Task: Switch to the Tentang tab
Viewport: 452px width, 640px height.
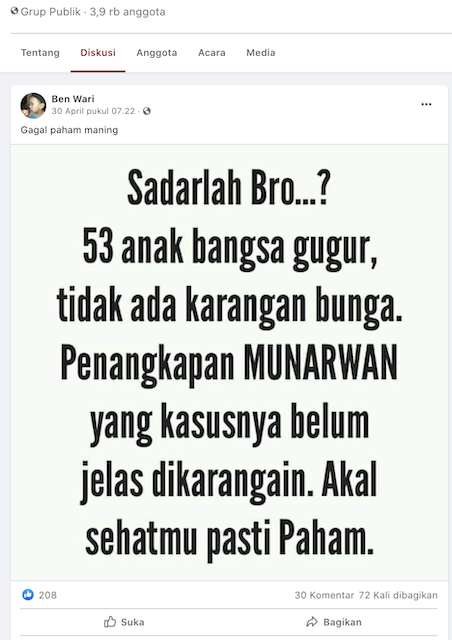Action: [x=40, y=53]
